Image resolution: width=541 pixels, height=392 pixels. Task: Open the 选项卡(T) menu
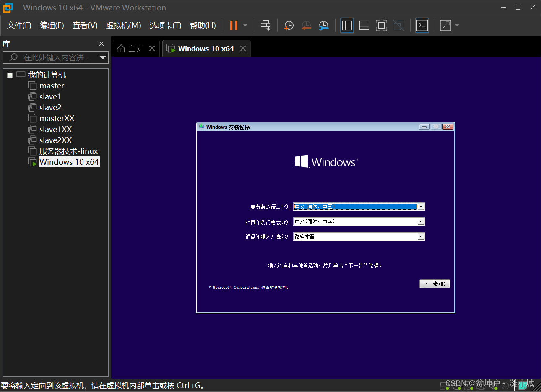[x=166, y=26]
